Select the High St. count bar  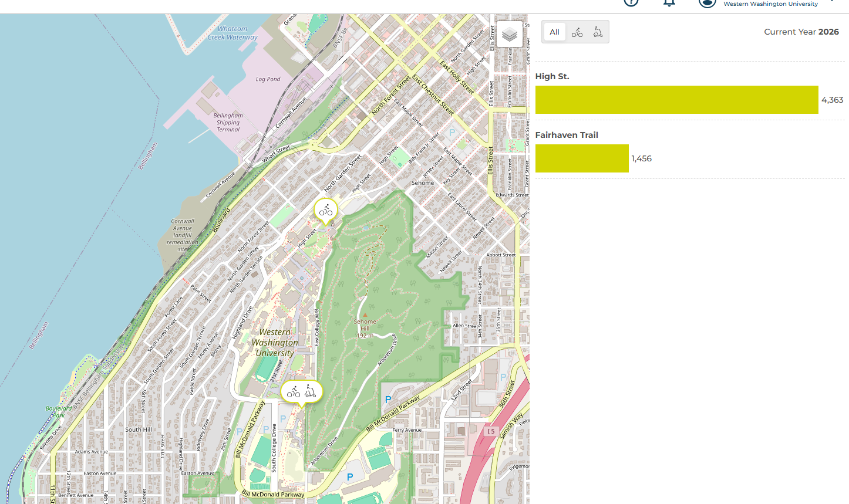click(x=676, y=100)
